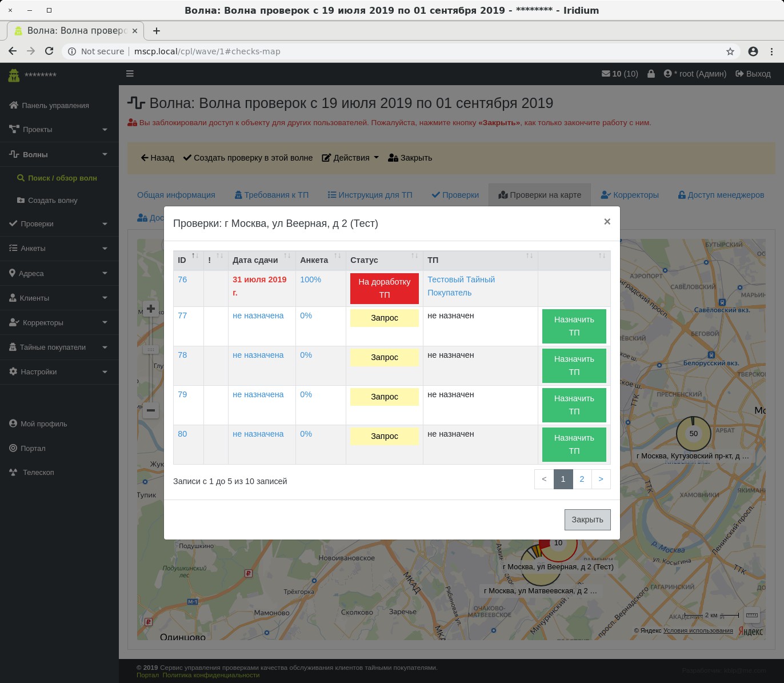
Task: Open check ID 77 link
Action: tap(182, 315)
